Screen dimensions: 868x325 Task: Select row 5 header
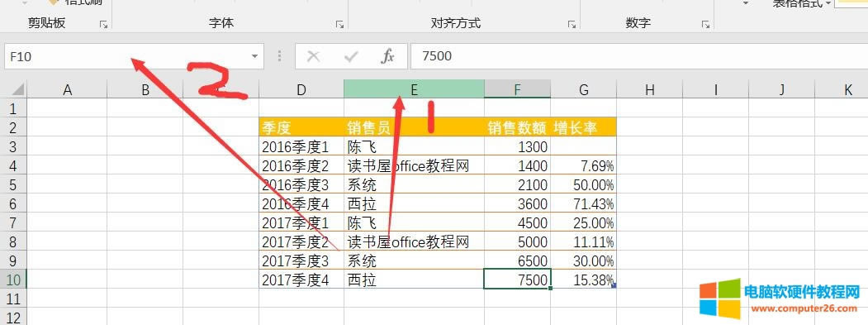coord(13,184)
